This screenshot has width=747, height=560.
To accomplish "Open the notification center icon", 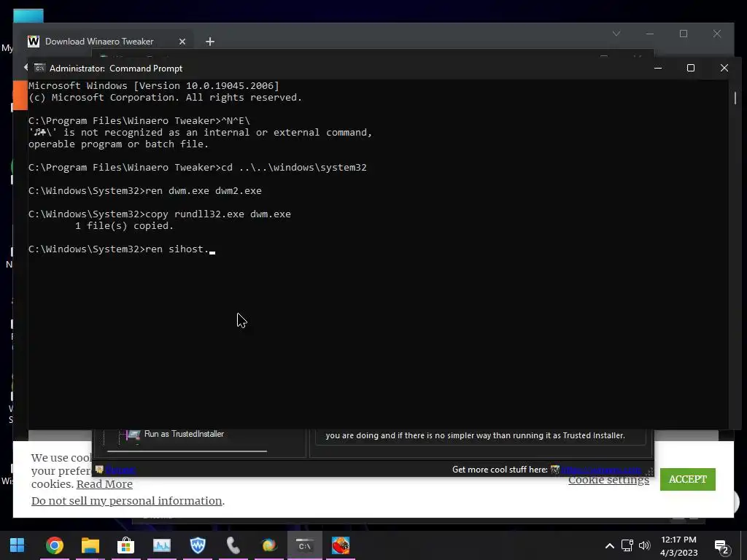I will 721,547.
